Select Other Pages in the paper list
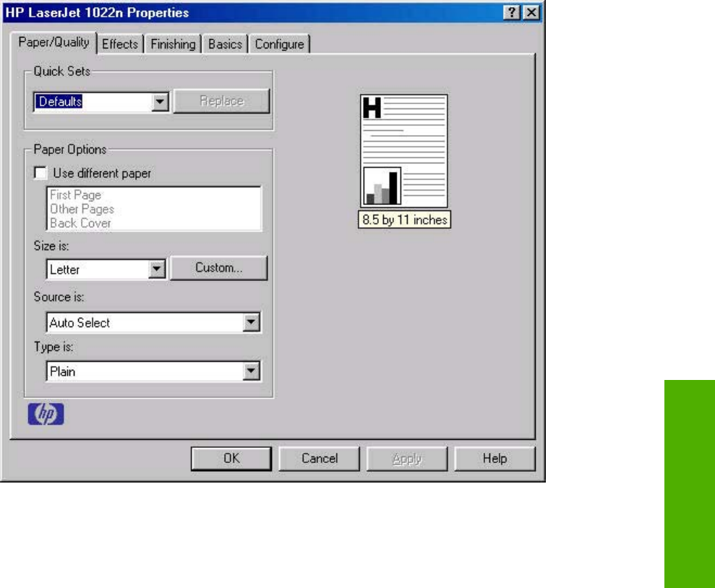 pyautogui.click(x=82, y=209)
